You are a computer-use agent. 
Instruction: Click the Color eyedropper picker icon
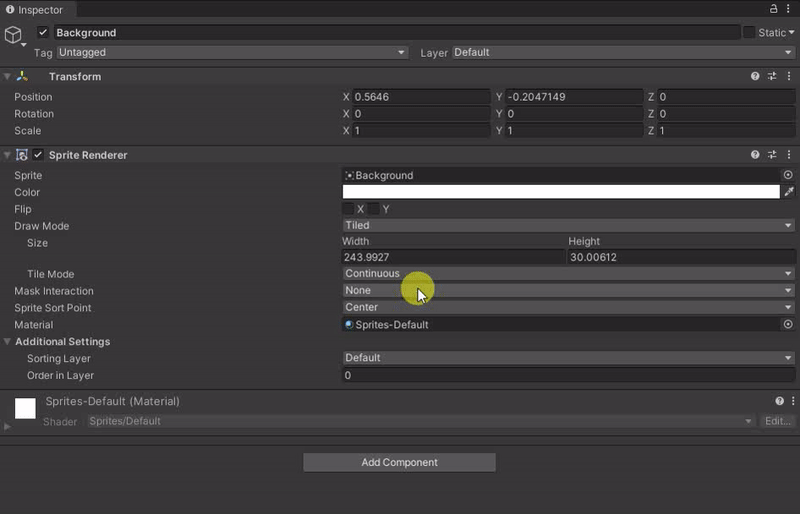788,192
